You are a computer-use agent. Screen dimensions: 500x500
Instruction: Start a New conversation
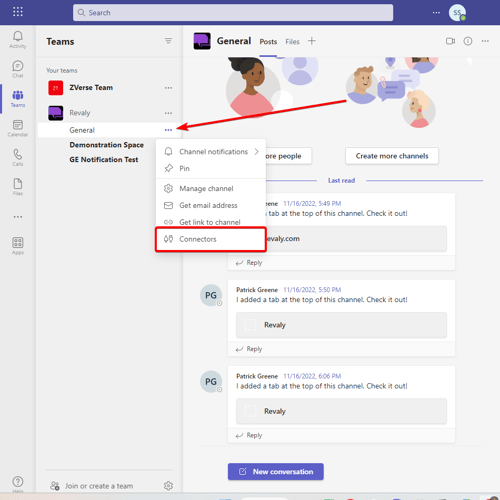[x=276, y=471]
